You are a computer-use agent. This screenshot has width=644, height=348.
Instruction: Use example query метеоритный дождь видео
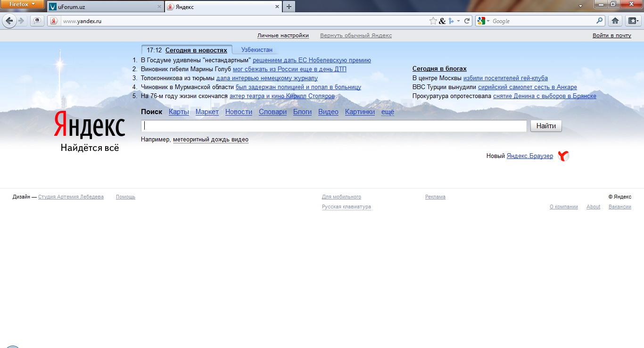pos(210,140)
